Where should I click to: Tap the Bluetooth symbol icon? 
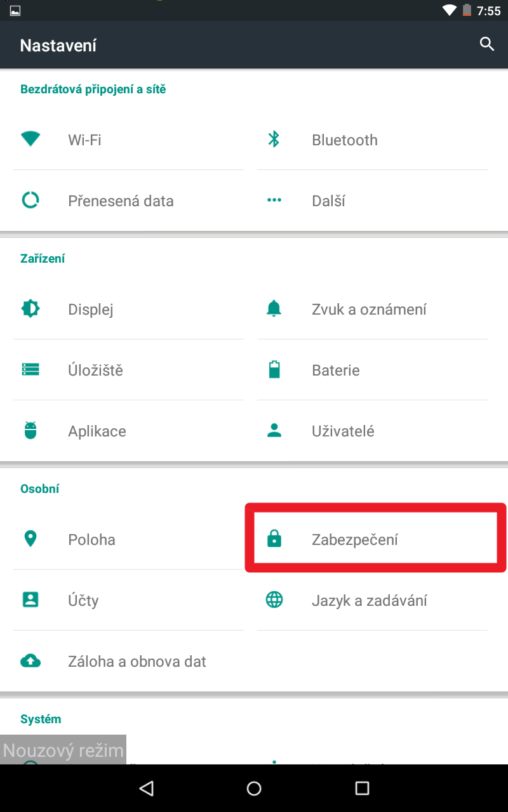click(x=274, y=140)
